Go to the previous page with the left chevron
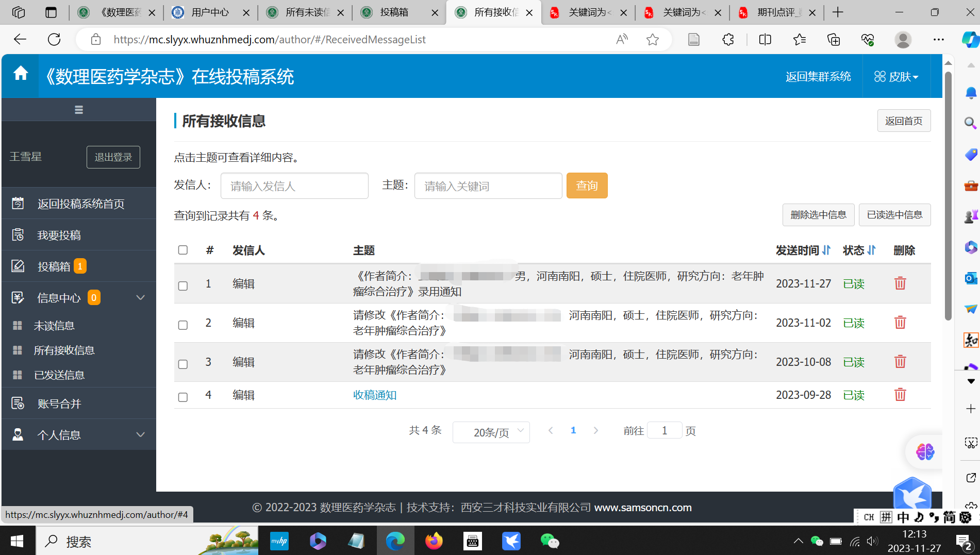The height and width of the screenshot is (555, 980). point(551,430)
